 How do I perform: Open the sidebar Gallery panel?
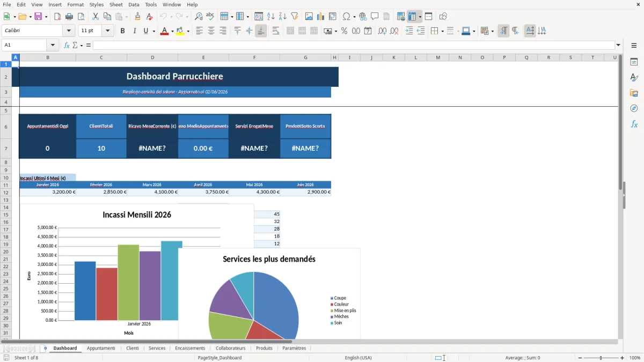click(634, 93)
